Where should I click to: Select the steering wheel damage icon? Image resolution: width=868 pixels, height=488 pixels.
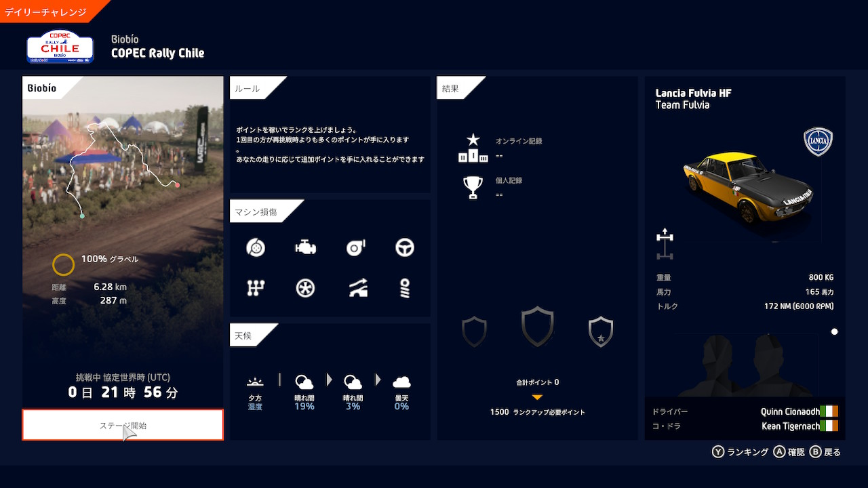[x=405, y=248]
